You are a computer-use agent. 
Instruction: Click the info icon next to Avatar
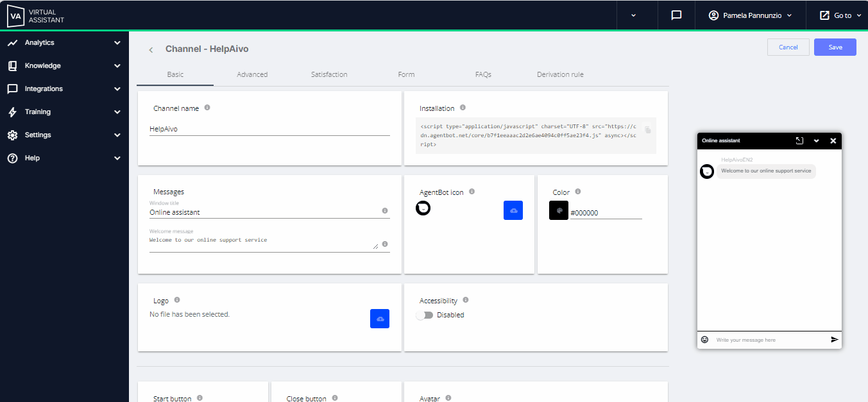[x=448, y=398]
